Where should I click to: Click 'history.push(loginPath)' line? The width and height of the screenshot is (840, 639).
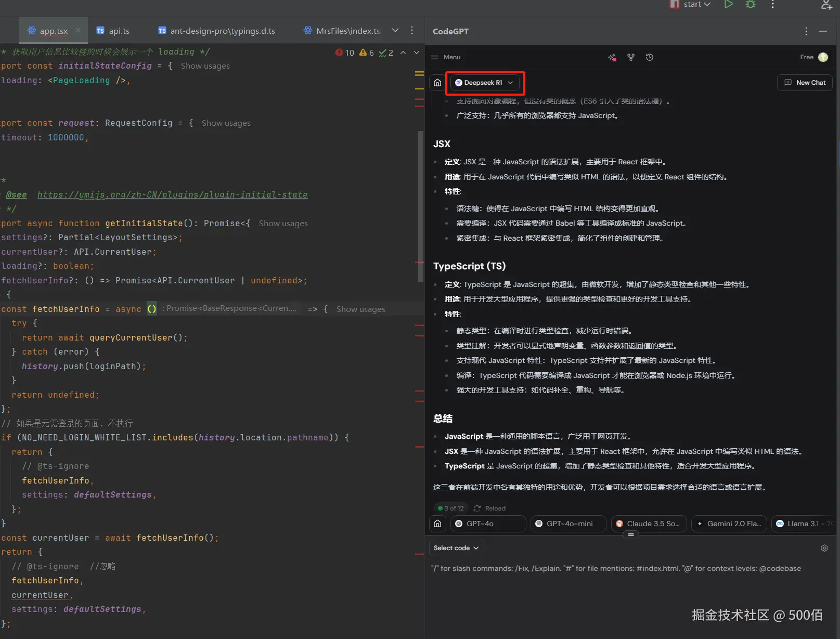(84, 367)
